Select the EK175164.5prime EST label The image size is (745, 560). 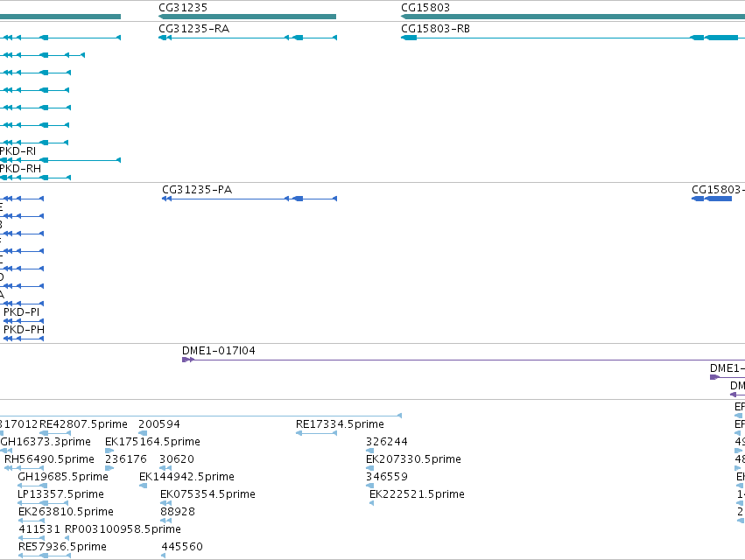[152, 442]
